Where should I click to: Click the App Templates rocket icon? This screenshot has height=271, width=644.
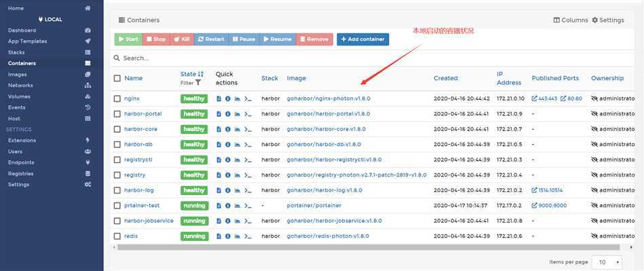88,41
